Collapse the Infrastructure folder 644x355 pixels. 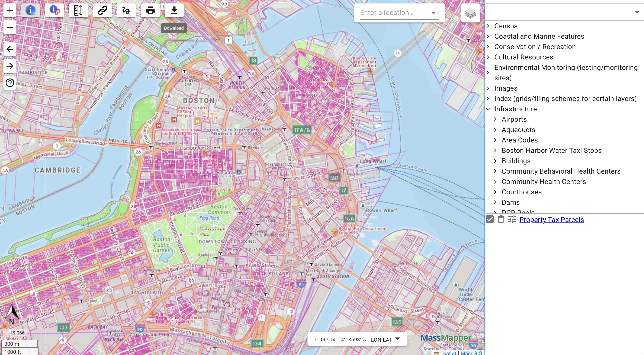tap(488, 109)
